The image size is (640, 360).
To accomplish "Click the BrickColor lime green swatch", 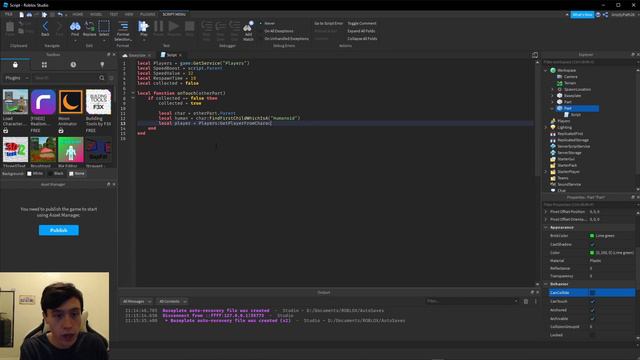I will coord(592,236).
